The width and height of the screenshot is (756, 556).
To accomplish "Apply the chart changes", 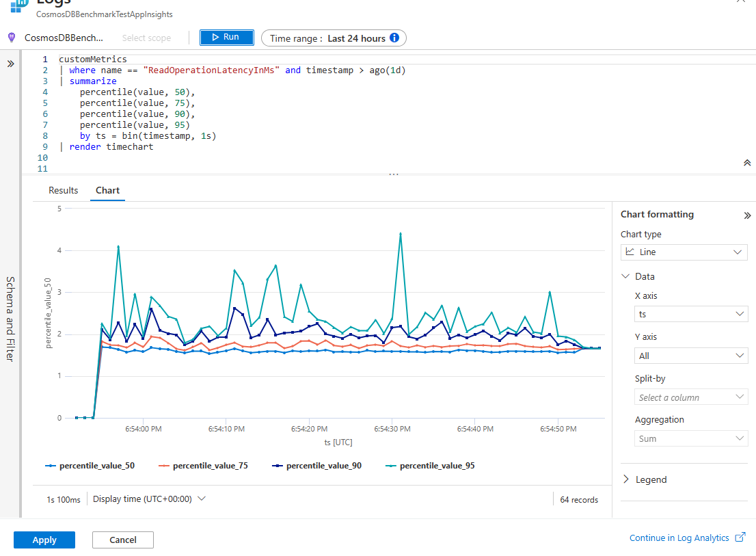I will click(44, 540).
